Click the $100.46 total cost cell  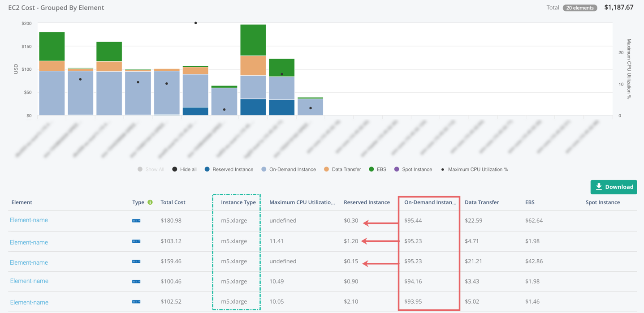click(171, 281)
